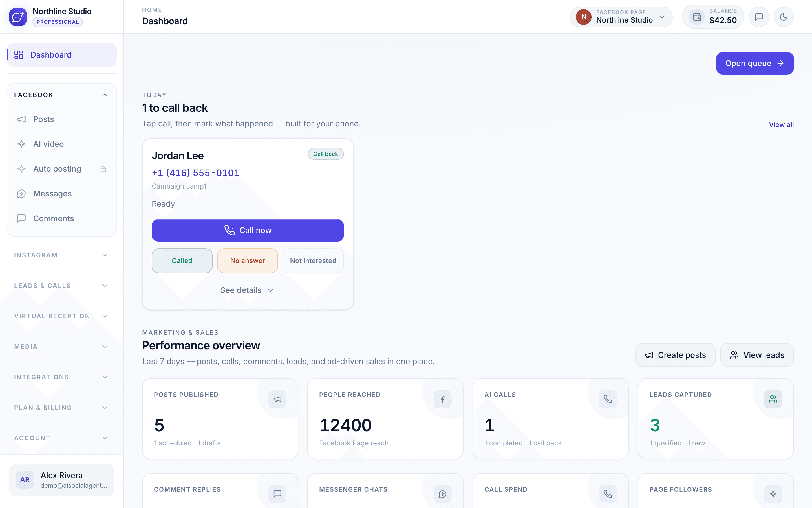Expand the Account sidebar section
This screenshot has width=812, height=508.
coord(62,438)
